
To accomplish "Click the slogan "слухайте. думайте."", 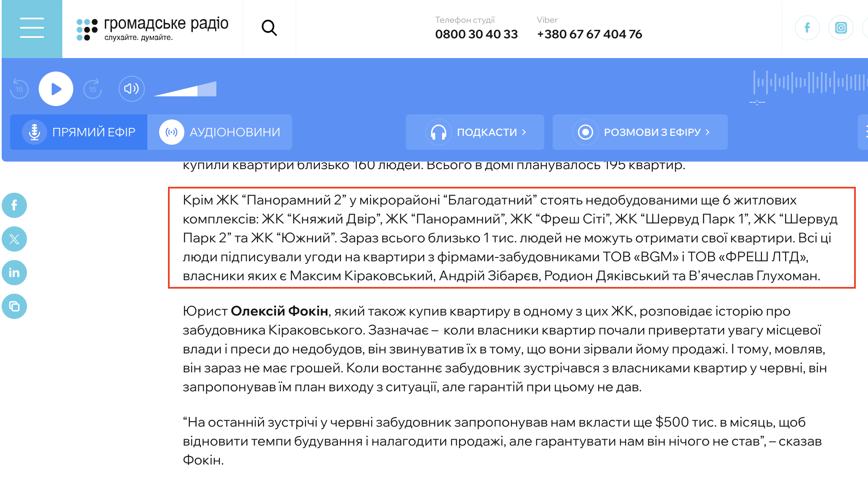I will pos(138,37).
